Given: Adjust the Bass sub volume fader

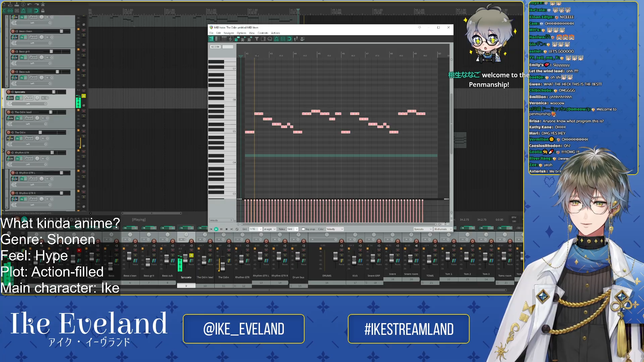Looking at the screenshot, I should tap(57, 72).
